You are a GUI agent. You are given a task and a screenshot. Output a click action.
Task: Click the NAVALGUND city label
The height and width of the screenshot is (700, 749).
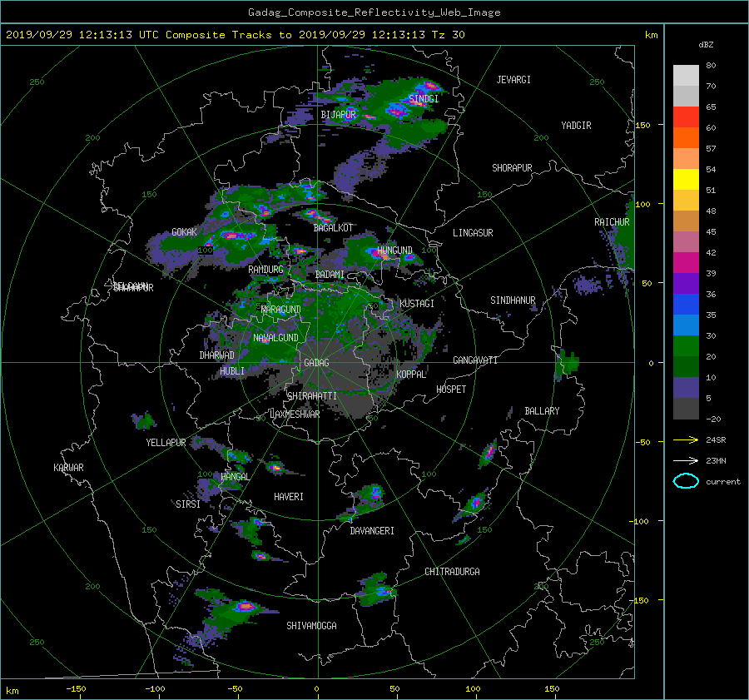(275, 338)
